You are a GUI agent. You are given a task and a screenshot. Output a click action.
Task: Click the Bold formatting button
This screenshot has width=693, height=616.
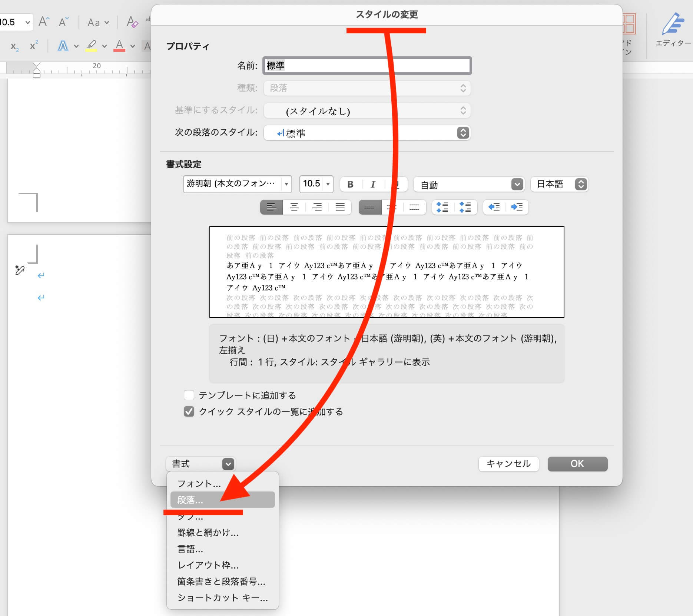(351, 184)
